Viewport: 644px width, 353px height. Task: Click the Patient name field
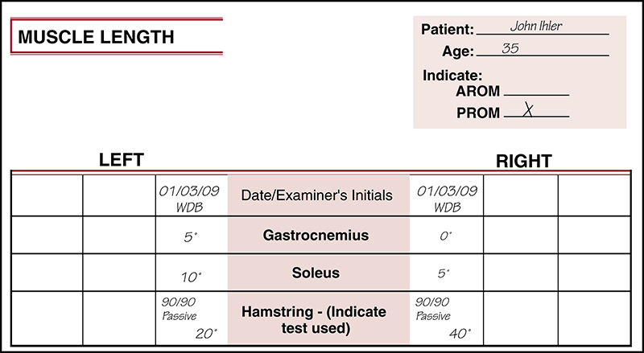click(x=541, y=27)
